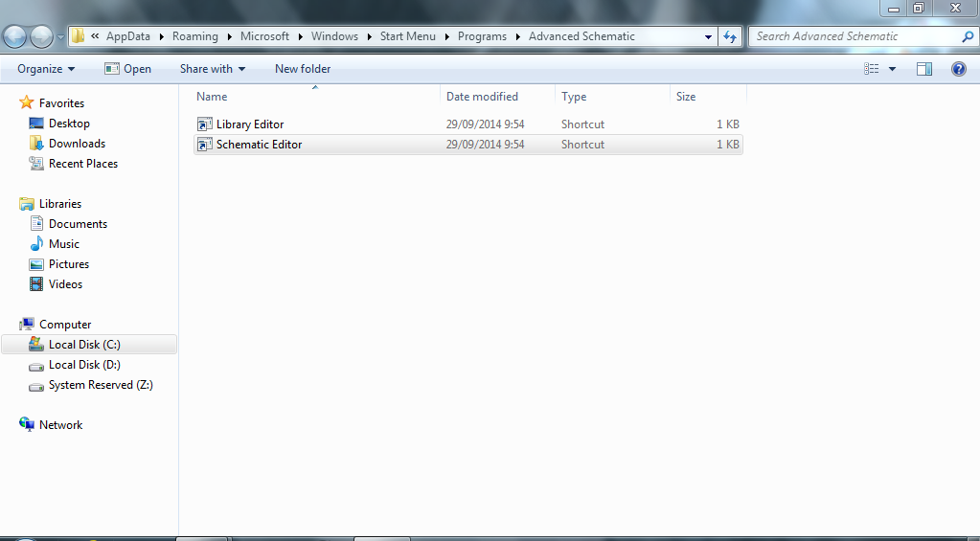Open the Help question mark button
The image size is (980, 541).
click(959, 69)
